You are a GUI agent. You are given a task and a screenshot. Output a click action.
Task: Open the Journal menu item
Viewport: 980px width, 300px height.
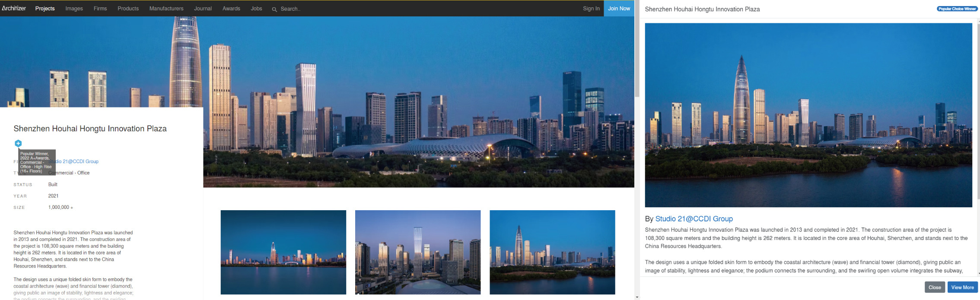point(203,8)
